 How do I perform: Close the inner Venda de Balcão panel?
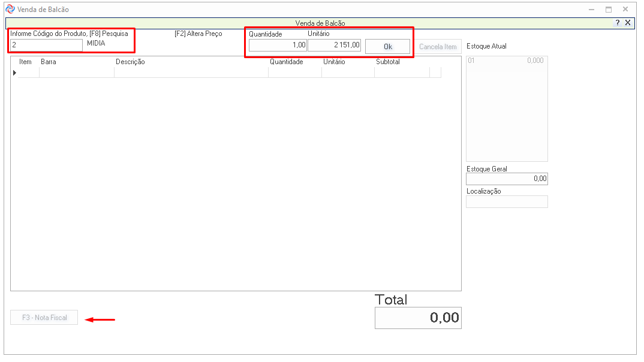tap(628, 23)
